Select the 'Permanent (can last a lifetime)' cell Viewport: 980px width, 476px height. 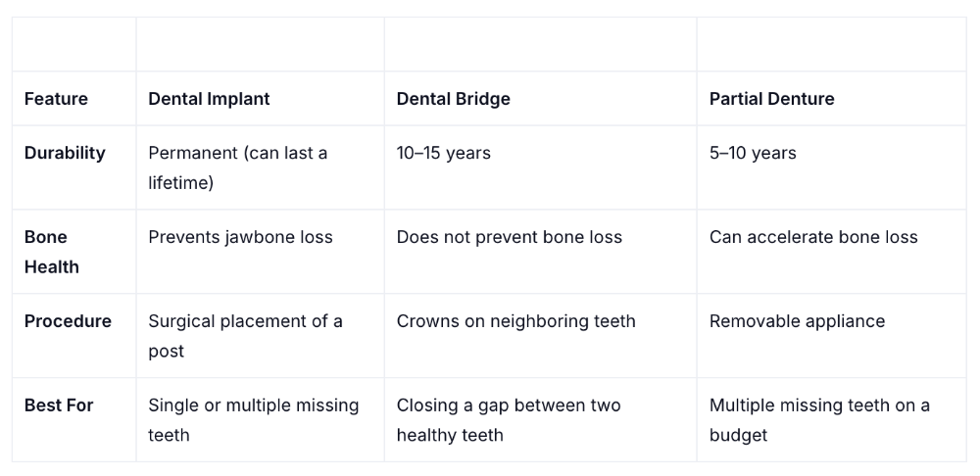click(x=238, y=167)
